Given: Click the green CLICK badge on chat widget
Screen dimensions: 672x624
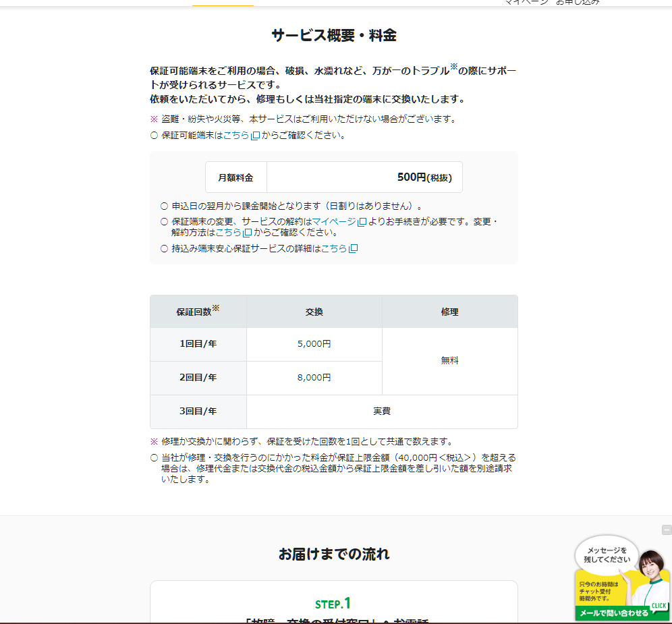Looking at the screenshot, I should click(659, 606).
